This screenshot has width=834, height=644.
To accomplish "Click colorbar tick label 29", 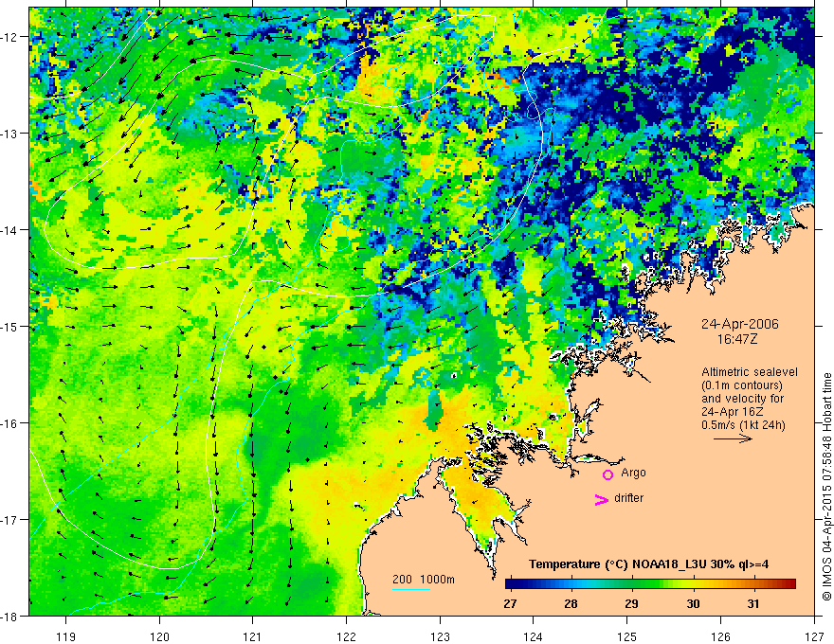I will 631,603.
